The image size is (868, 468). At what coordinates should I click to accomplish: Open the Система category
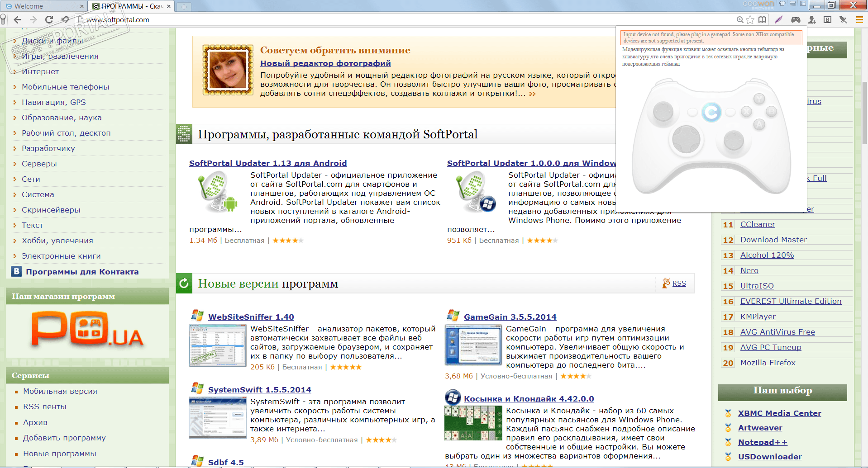pos(38,194)
